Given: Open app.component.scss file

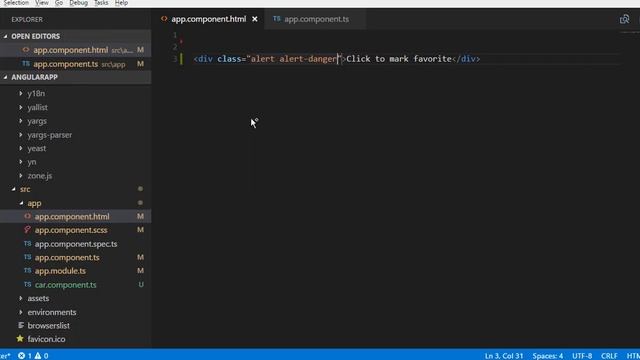Looking at the screenshot, I should pos(71,230).
